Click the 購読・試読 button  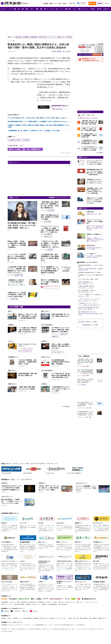pos(92,3)
